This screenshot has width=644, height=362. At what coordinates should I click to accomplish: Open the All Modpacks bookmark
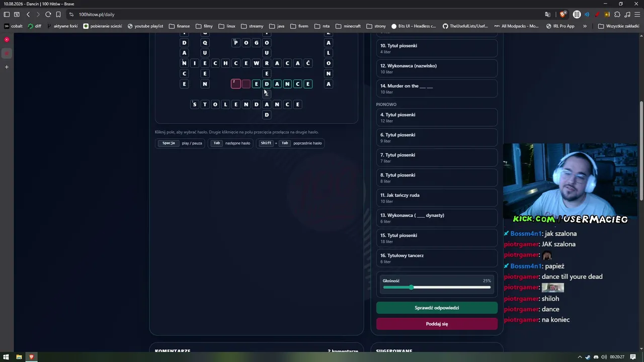(517, 26)
